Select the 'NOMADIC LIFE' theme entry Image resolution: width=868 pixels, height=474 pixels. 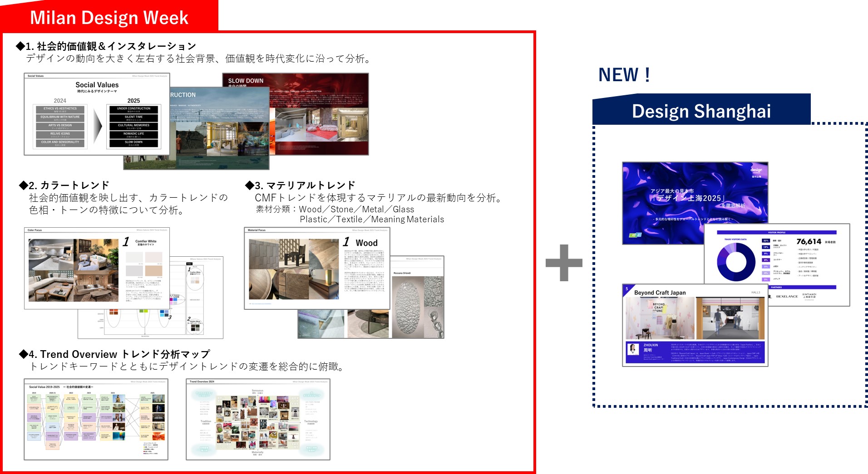pyautogui.click(x=133, y=134)
